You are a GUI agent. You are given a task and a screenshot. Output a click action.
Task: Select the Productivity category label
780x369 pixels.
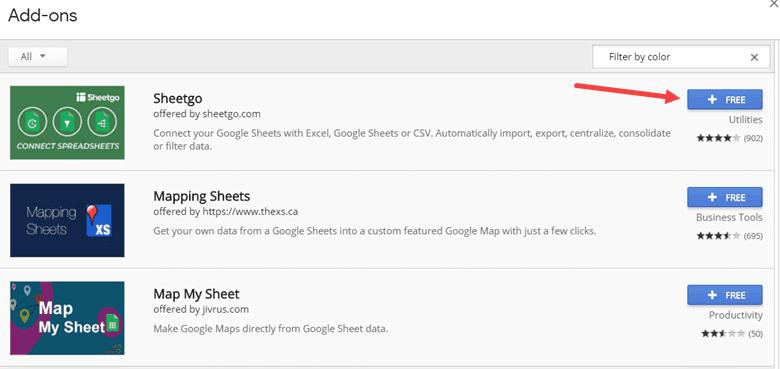coord(735,315)
